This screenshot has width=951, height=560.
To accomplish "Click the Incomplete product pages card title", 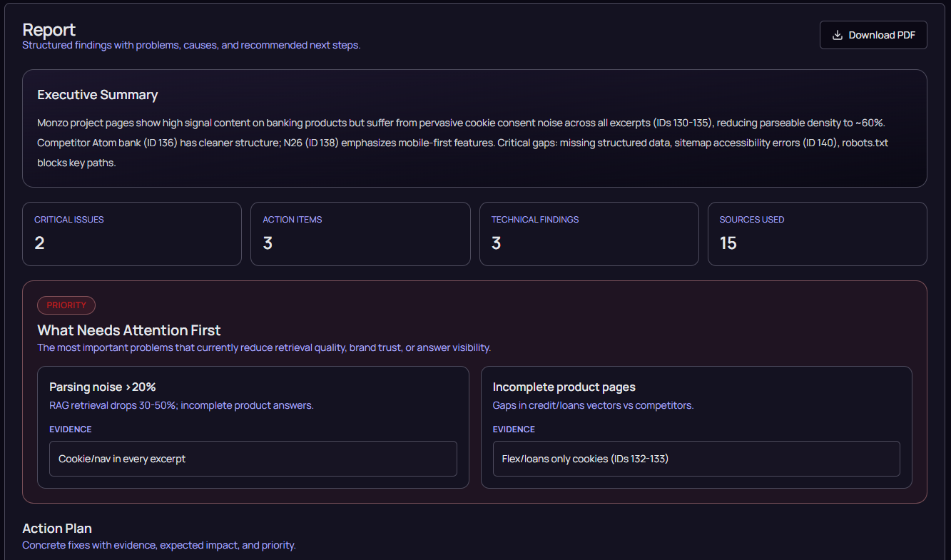I will coord(564,387).
